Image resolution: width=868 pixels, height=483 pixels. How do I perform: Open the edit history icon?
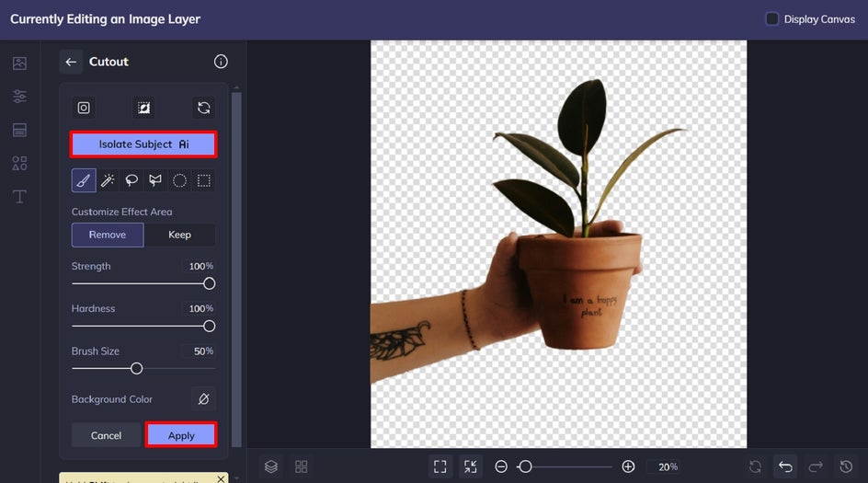pyautogui.click(x=846, y=467)
